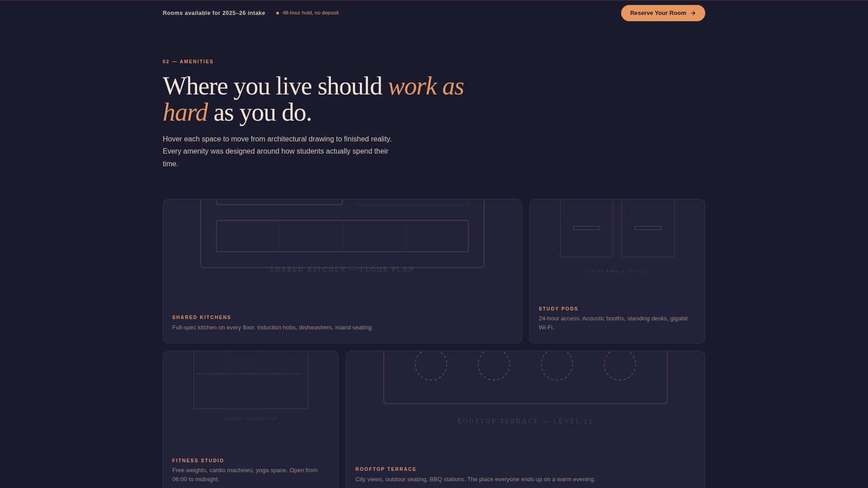The image size is (868, 488).
Task: Click the arrow icon inside Reserve Your Room
Action: click(693, 13)
